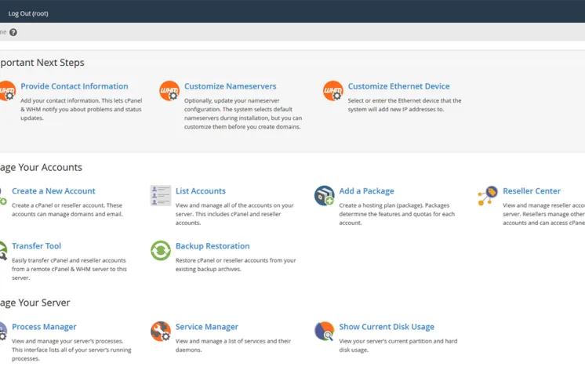Viewport: 585px width, 392px height.
Task: Click the text 'existing backup archives.'
Action: pos(208,269)
